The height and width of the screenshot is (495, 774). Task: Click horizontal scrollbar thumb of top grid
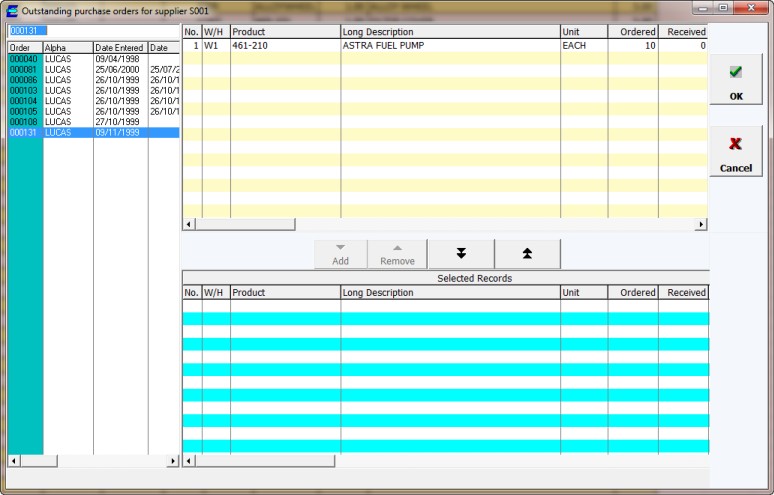(245, 225)
